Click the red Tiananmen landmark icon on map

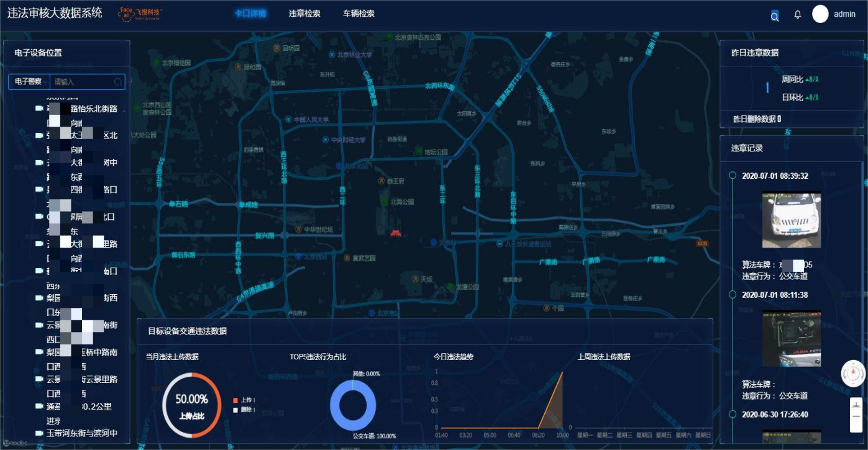click(x=395, y=233)
